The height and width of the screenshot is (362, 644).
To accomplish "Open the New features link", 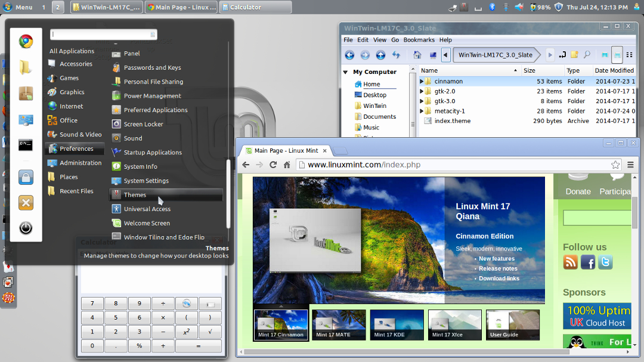I will click(497, 259).
